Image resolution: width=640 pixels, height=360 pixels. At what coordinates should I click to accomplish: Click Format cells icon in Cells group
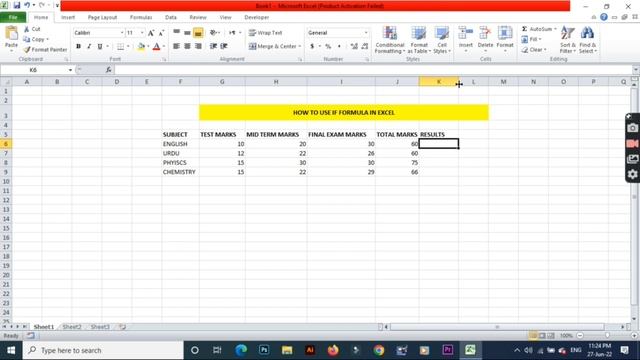tap(505, 33)
